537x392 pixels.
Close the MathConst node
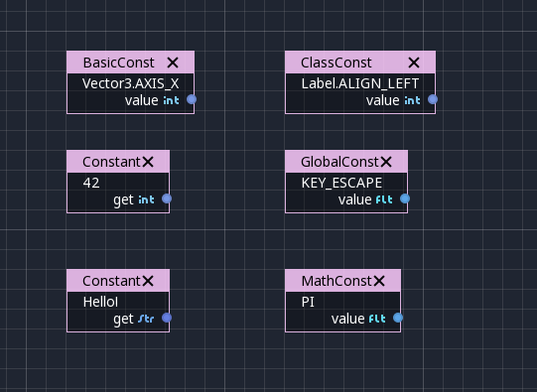(x=379, y=281)
